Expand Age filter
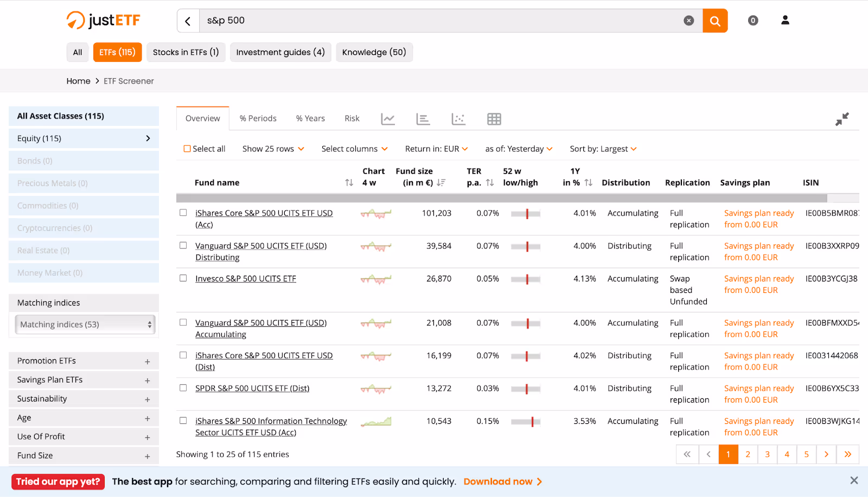The image size is (868, 497). (x=84, y=418)
